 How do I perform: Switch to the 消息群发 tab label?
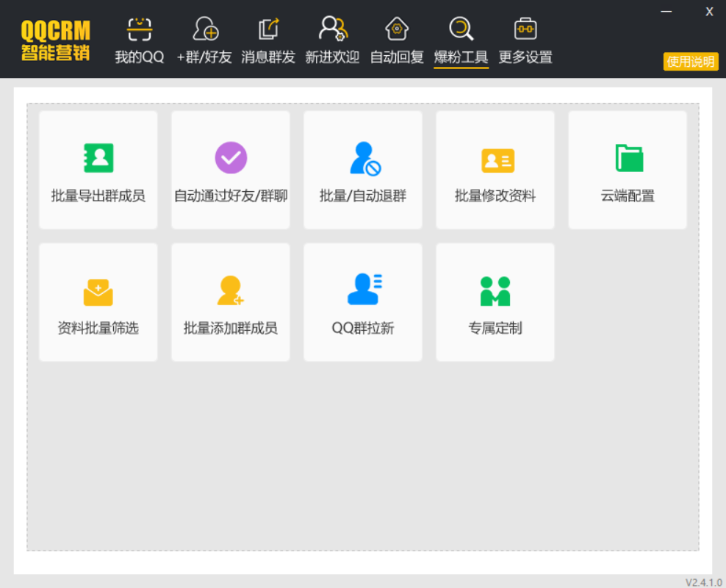coord(268,57)
